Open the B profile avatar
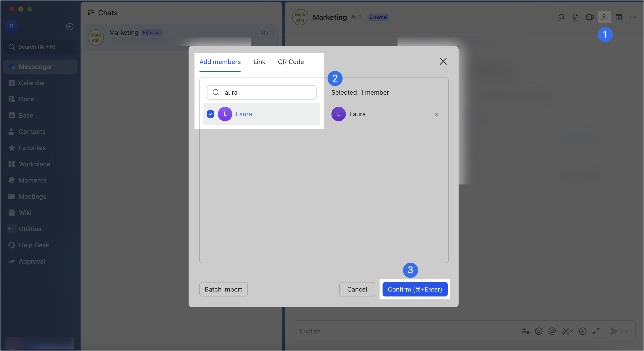The width and height of the screenshot is (644, 351). (11, 26)
